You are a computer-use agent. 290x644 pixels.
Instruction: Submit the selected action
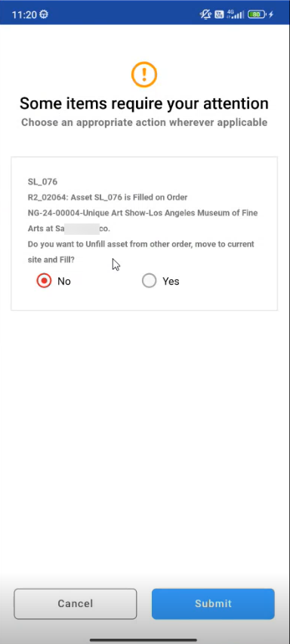213,604
